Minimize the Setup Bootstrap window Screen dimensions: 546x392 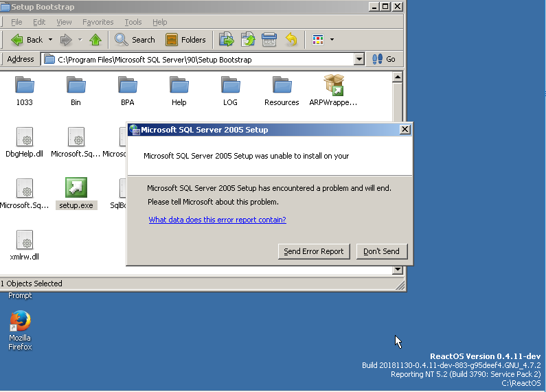click(x=374, y=7)
